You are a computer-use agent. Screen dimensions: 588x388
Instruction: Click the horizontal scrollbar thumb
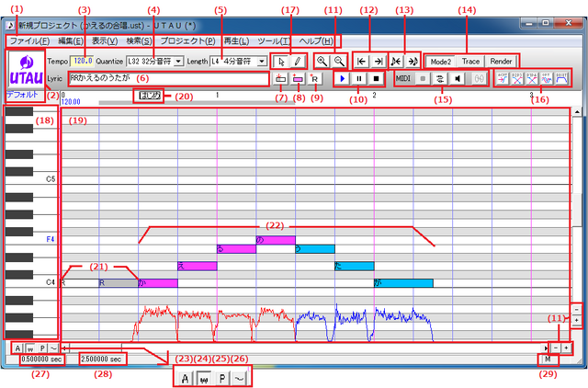(95, 348)
